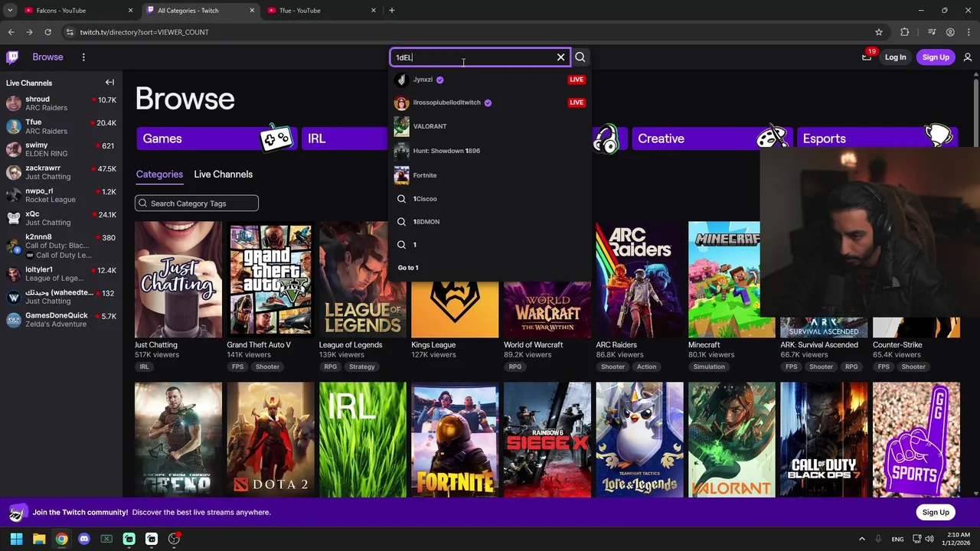Switch to the Live Channels tab
Screen dimensions: 980x551
(x=223, y=174)
